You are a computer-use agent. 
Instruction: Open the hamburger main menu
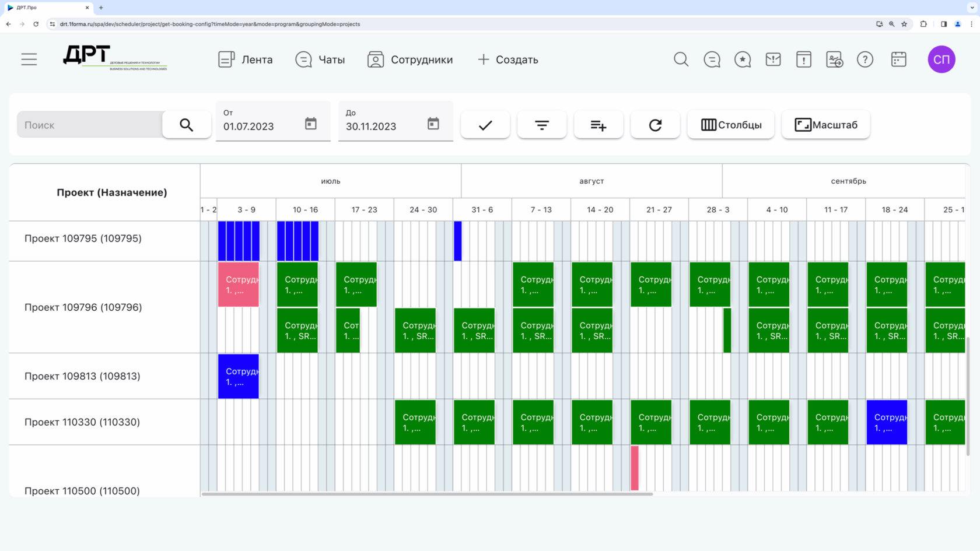[x=29, y=59]
